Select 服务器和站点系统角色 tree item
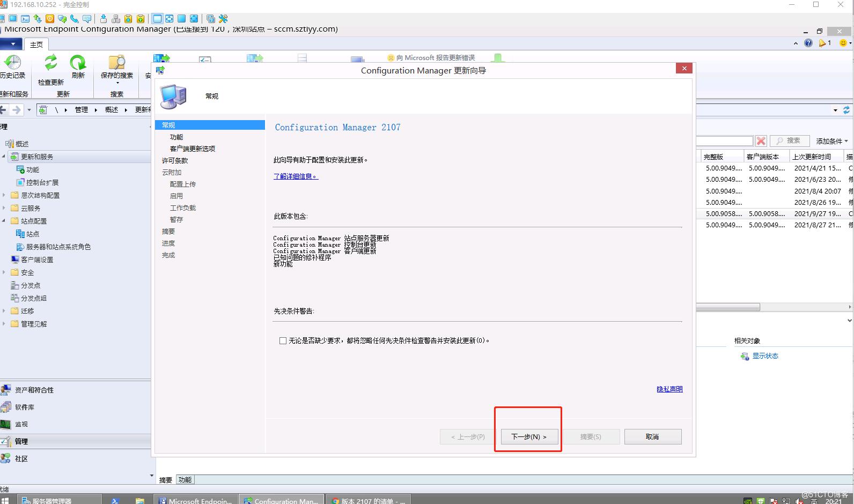Screen dimensions: 854x504 [x=58, y=247]
